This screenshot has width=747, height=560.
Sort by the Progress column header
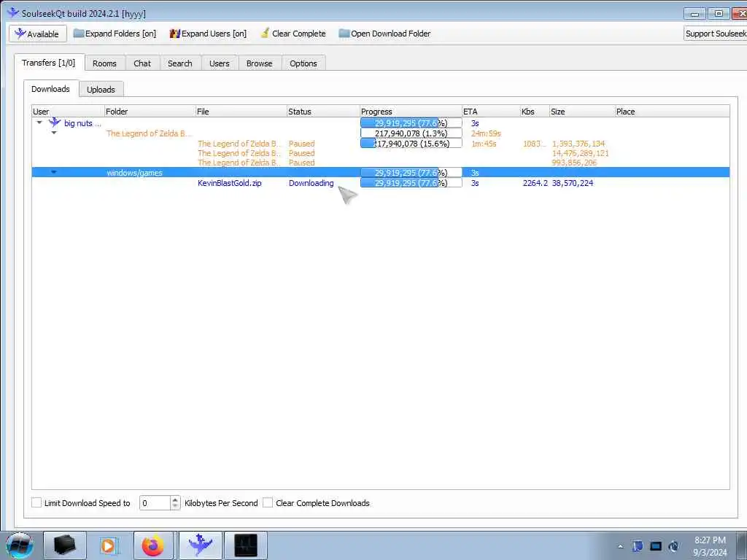pos(411,112)
